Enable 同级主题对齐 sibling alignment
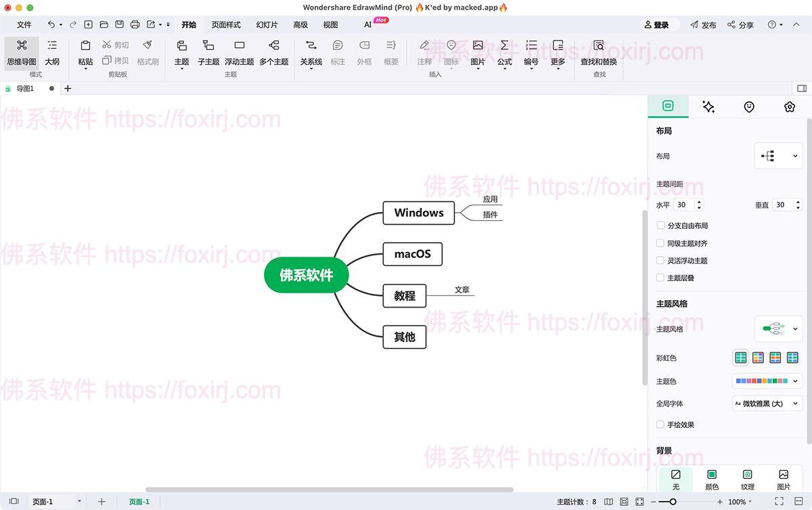Screen dimensions: 812x510 660,242
